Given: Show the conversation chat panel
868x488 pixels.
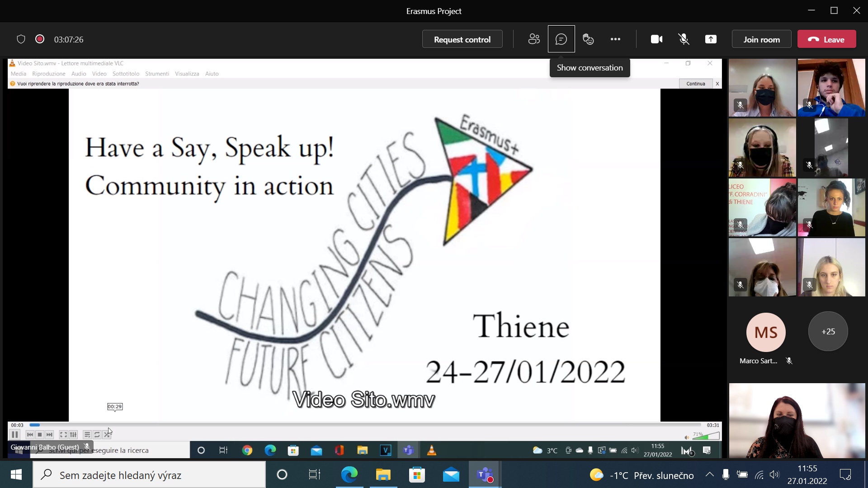Looking at the screenshot, I should pos(561,39).
